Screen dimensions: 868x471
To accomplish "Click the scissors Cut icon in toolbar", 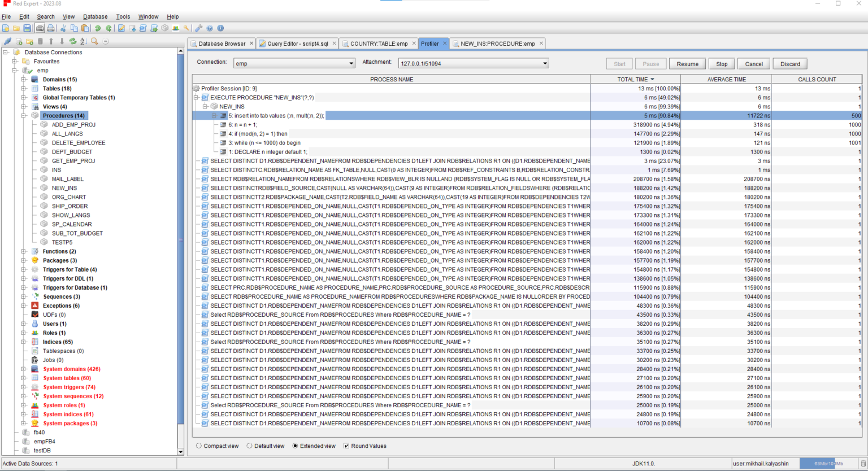I will click(63, 28).
